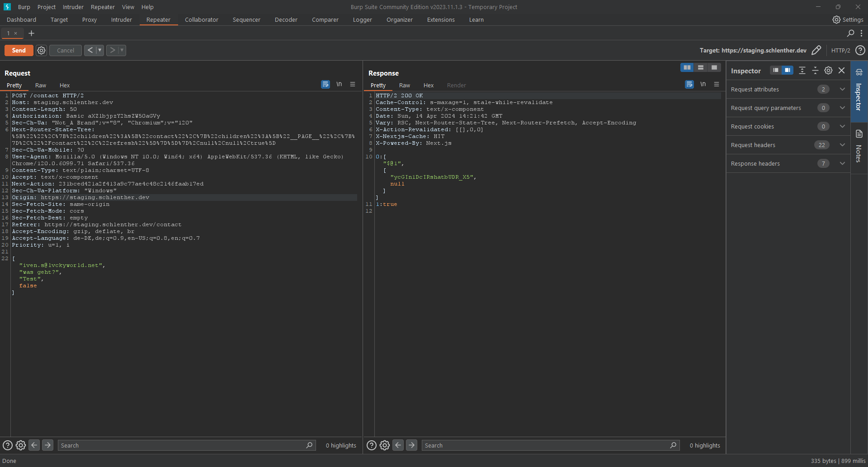Open Response search settings gear
The width and height of the screenshot is (868, 467).
[385, 445]
